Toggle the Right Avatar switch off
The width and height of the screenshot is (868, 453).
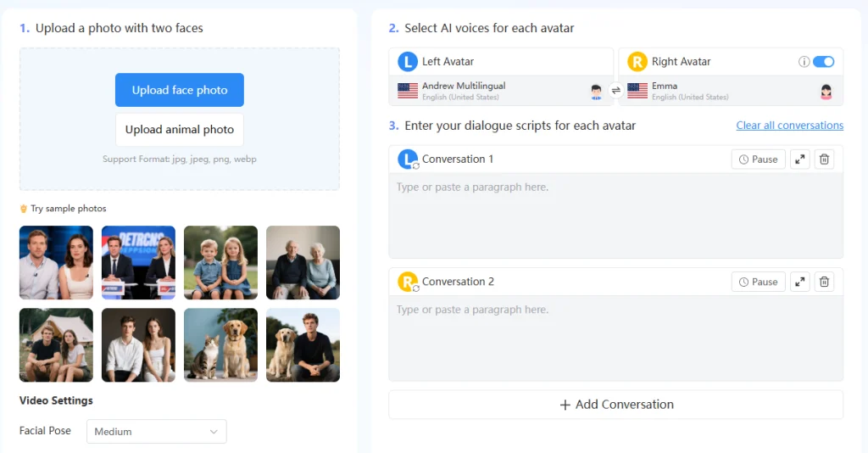coord(824,61)
